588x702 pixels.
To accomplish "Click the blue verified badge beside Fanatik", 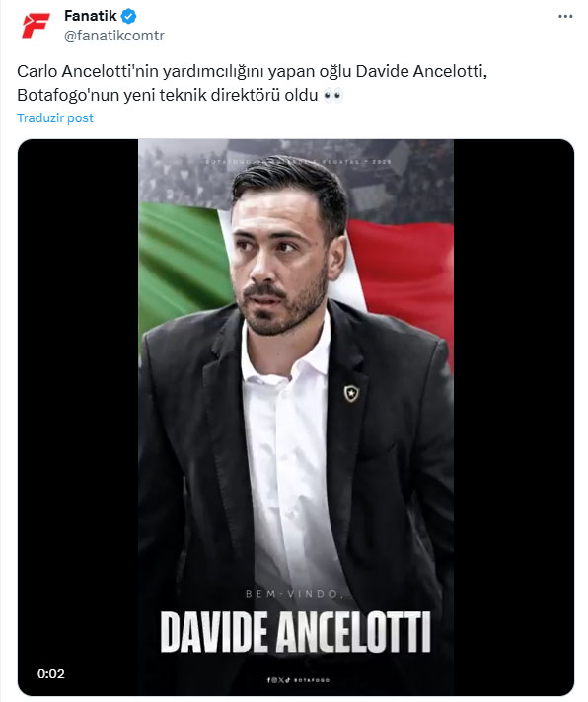I will (x=129, y=16).
